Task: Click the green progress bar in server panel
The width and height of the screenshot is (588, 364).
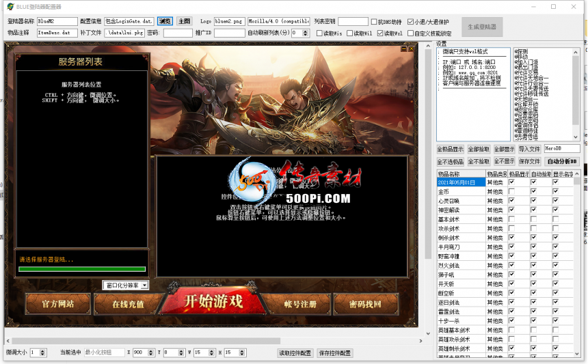Action: point(82,269)
